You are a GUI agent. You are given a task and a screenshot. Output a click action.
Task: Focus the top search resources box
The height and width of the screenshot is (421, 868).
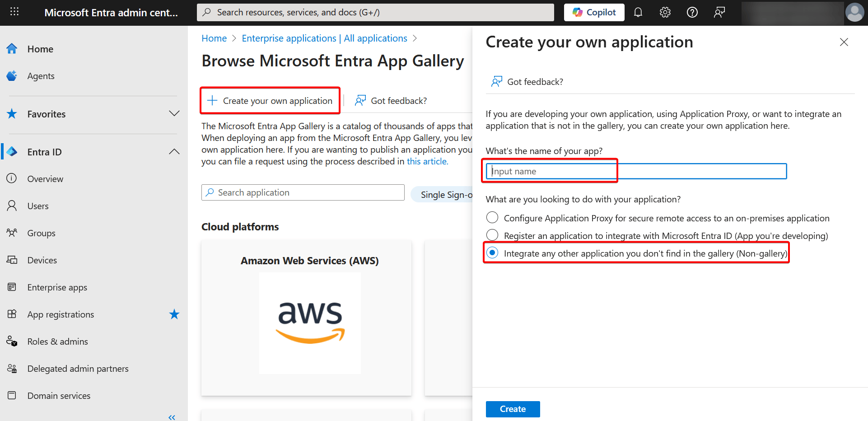[x=375, y=12]
